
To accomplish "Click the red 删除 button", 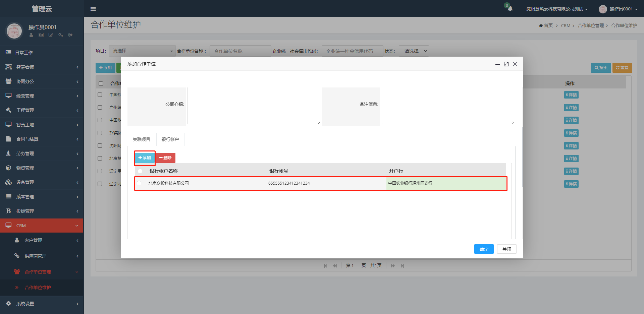I will click(x=165, y=158).
